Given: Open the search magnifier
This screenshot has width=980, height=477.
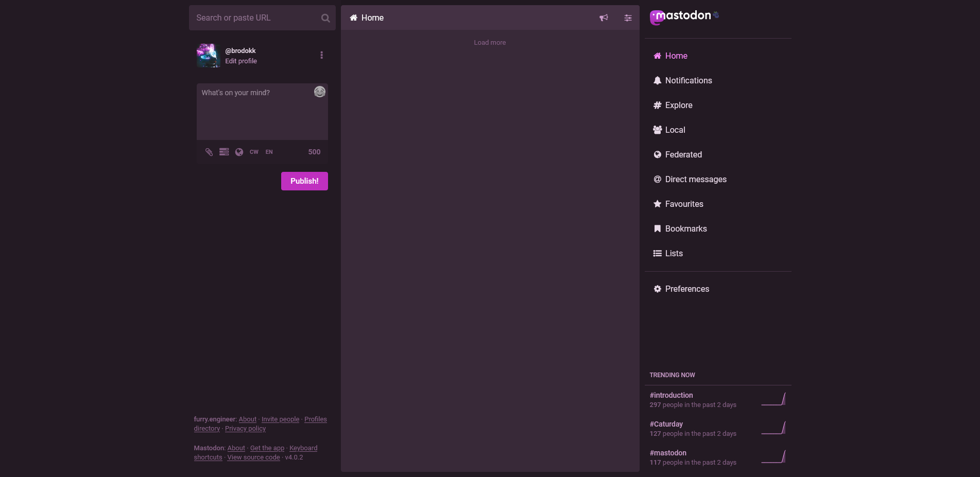Looking at the screenshot, I should [x=325, y=17].
